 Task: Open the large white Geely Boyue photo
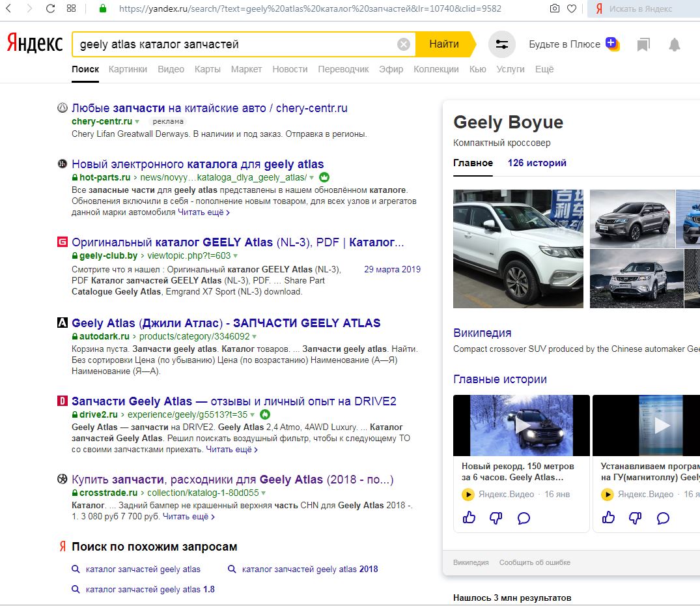[518, 249]
